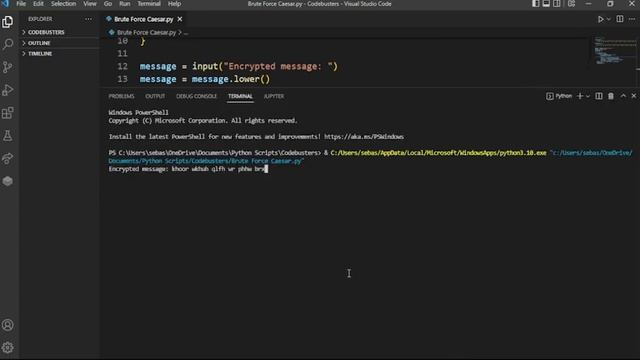640x360 pixels.
Task: Open the Selection menu
Action: click(63, 4)
